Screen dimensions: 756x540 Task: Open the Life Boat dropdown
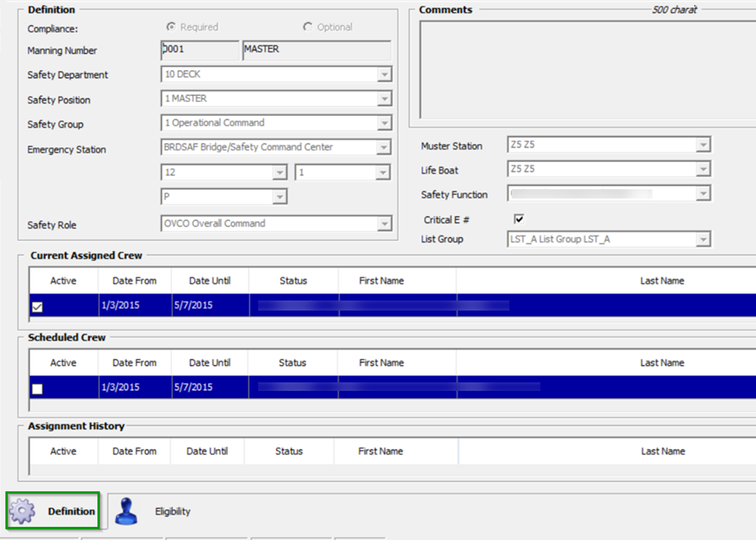tap(702, 168)
